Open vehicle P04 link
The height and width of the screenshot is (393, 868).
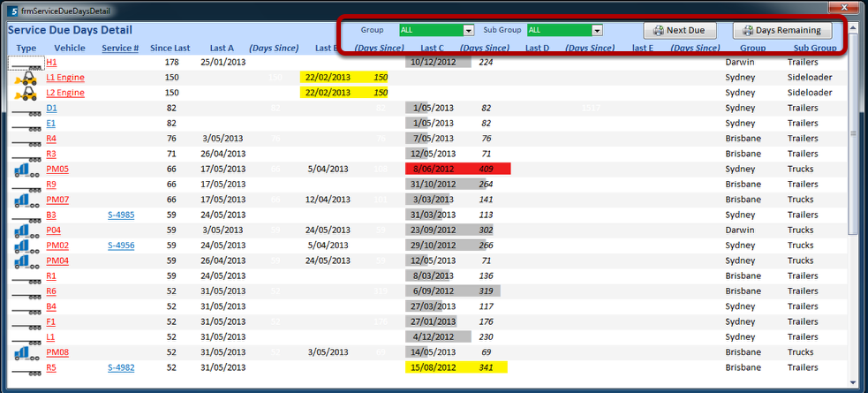53,230
